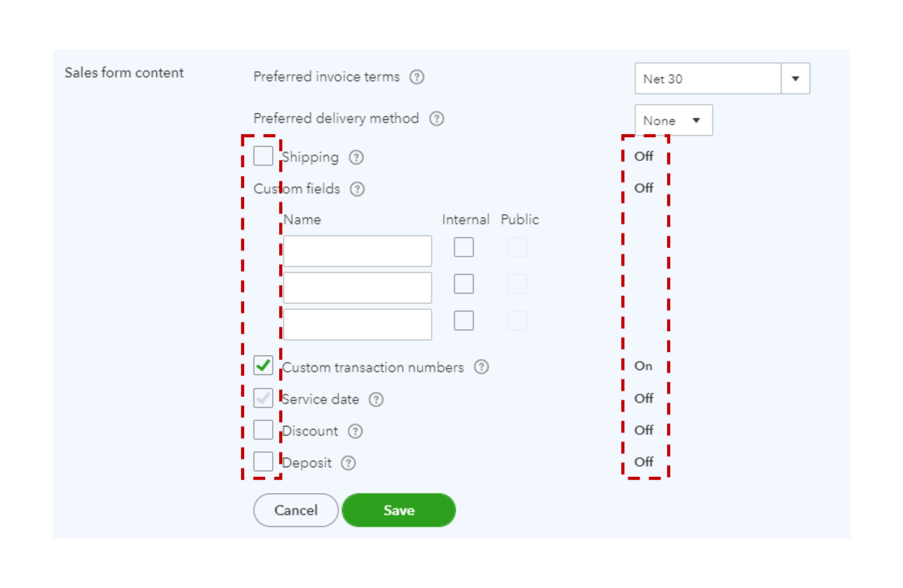Click the Discount help question mark
Viewport: 903px width, 588px height.
click(x=355, y=431)
